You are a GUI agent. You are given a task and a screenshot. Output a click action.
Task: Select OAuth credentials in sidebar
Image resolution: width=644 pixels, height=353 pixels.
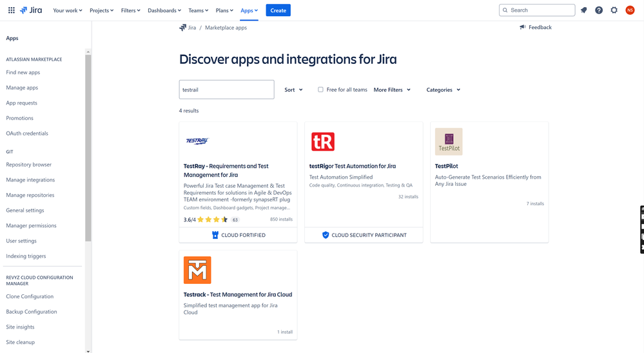(x=27, y=133)
